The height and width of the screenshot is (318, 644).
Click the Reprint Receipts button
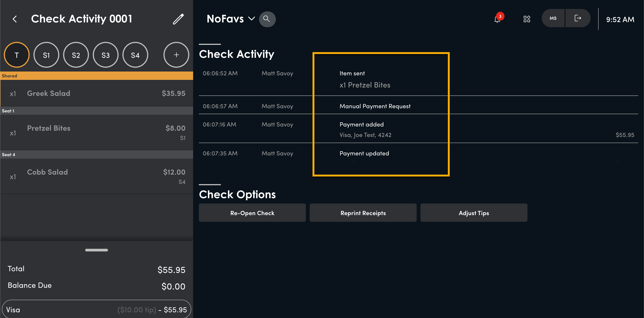click(363, 213)
